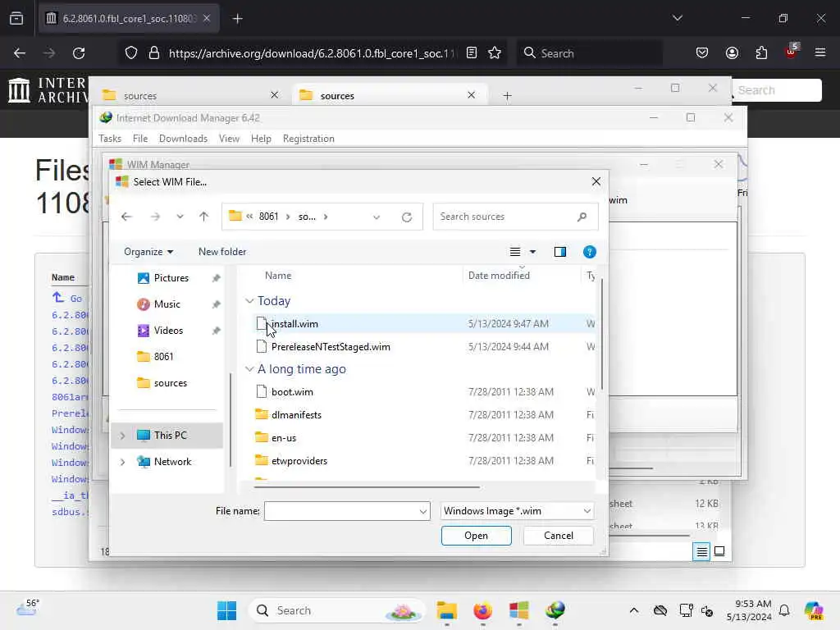Collapse the Today file group
840x630 pixels.
click(249, 301)
